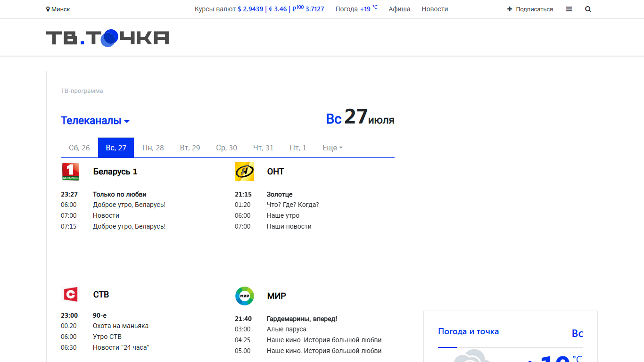This screenshot has width=644, height=362.
Task: Click the program Что? Где? Когда?
Action: point(293,205)
